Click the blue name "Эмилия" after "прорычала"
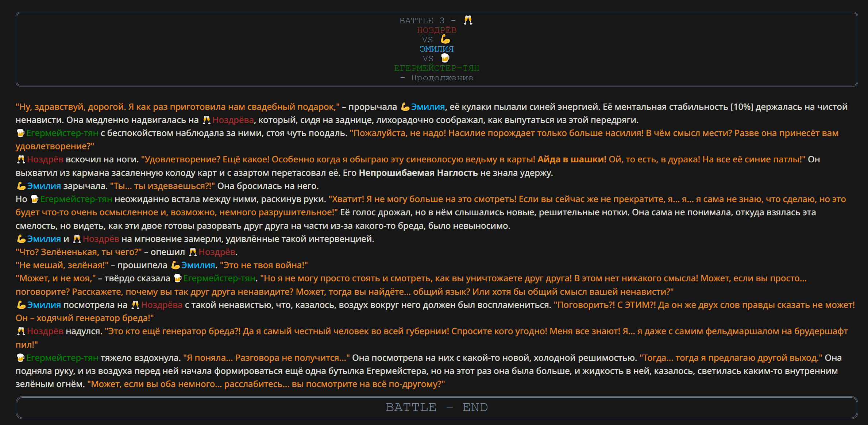The image size is (868, 425). point(428,107)
